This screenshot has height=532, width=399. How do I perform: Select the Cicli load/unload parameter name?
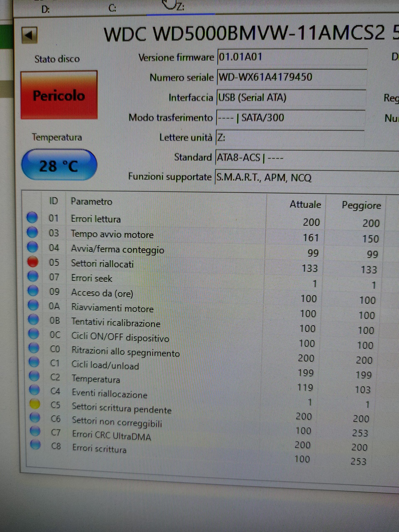point(105,366)
